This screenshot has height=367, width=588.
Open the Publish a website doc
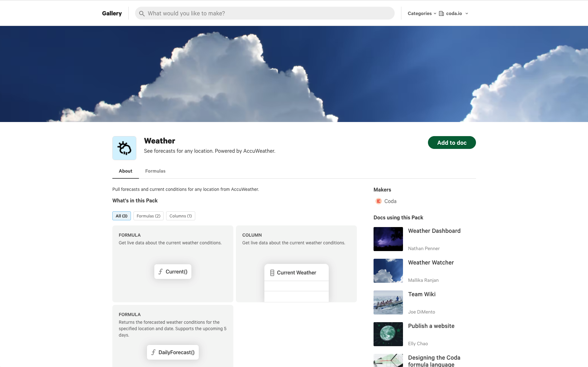[431, 326]
